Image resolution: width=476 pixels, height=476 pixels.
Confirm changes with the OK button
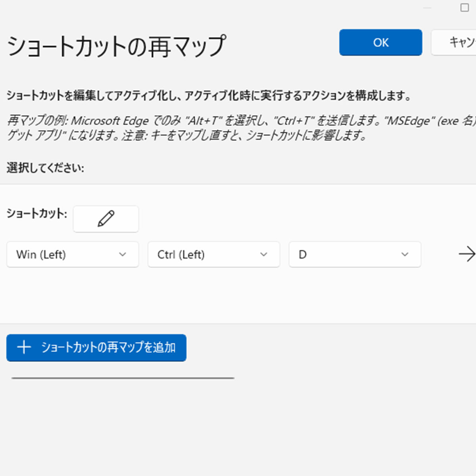(x=381, y=42)
